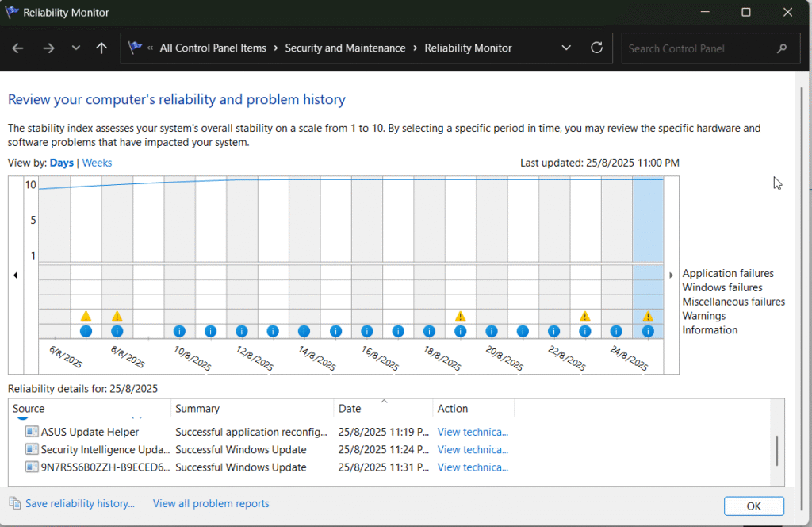
Task: Open View all problem reports link
Action: tap(211, 503)
